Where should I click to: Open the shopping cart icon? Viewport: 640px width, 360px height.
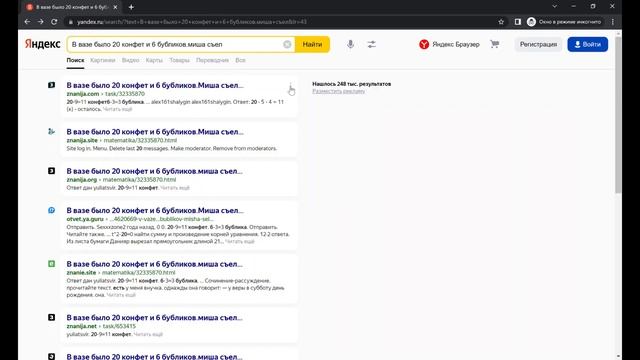point(494,44)
